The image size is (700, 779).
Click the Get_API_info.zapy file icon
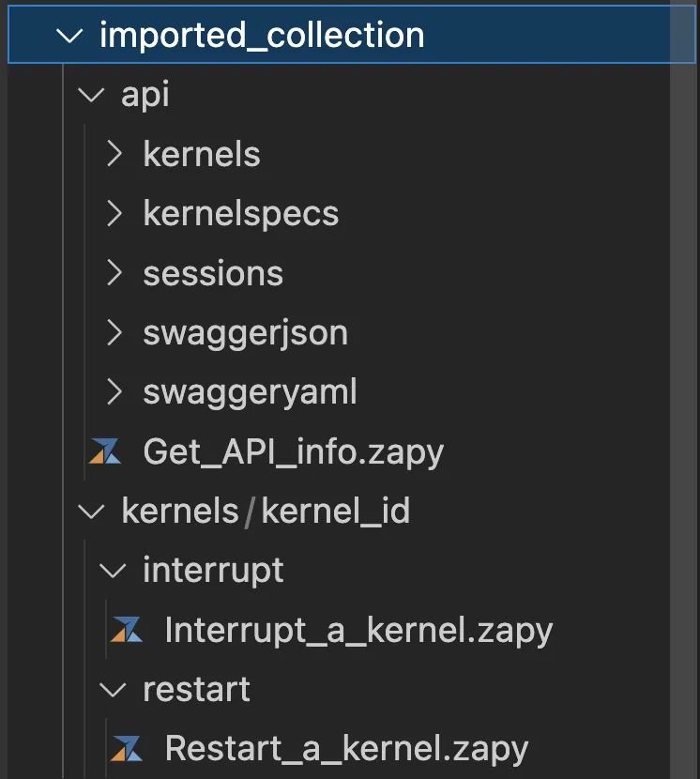[x=105, y=452]
